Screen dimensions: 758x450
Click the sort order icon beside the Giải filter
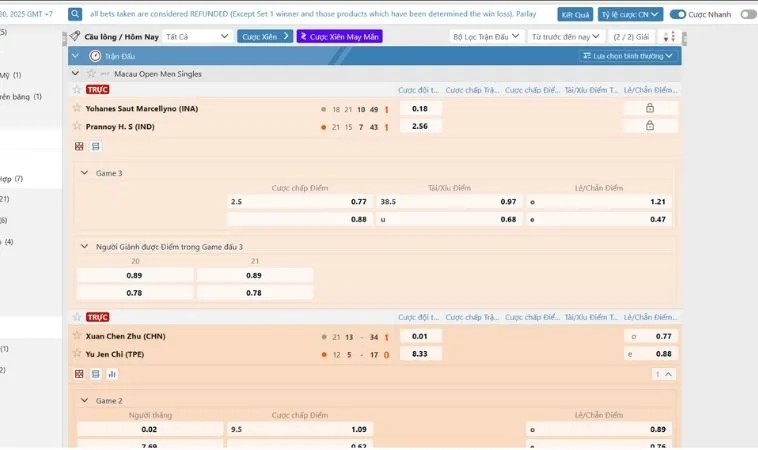[x=669, y=36]
